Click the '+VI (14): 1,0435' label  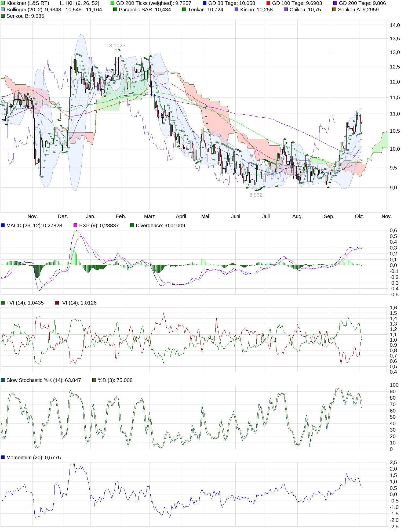[x=25, y=303]
